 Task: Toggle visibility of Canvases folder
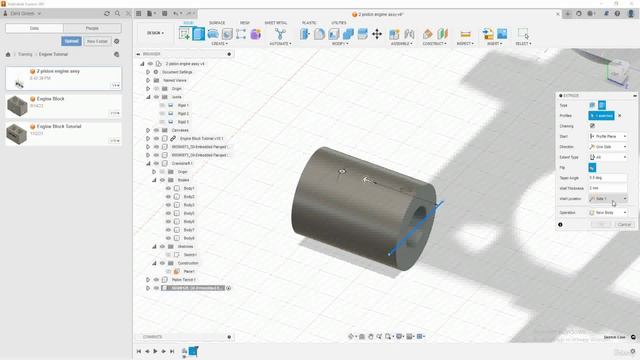click(x=156, y=130)
